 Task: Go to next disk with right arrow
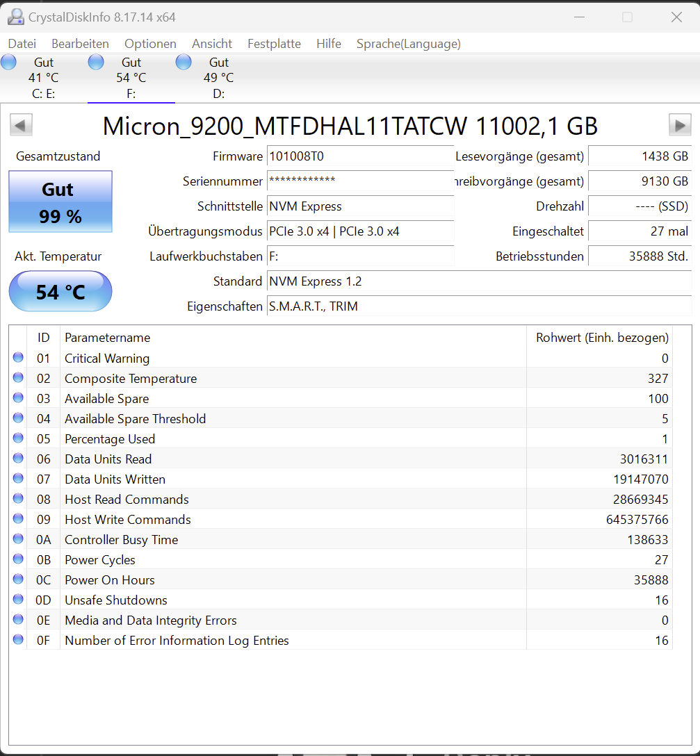click(x=680, y=125)
